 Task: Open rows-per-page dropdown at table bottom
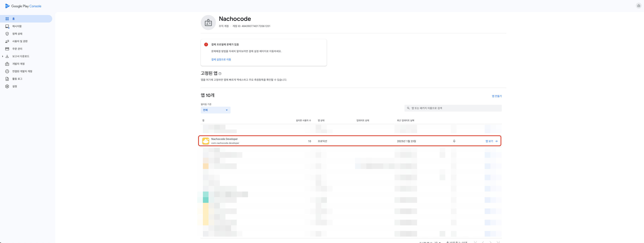(438, 242)
